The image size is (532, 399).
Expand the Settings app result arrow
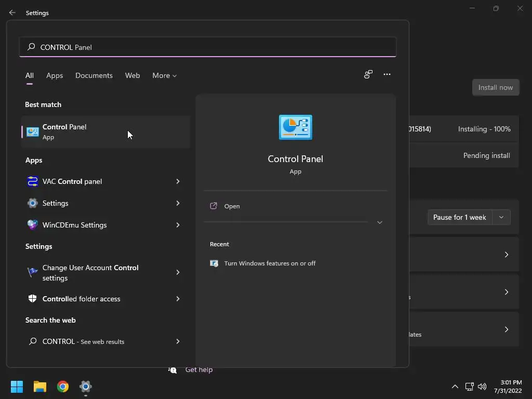pos(178,203)
